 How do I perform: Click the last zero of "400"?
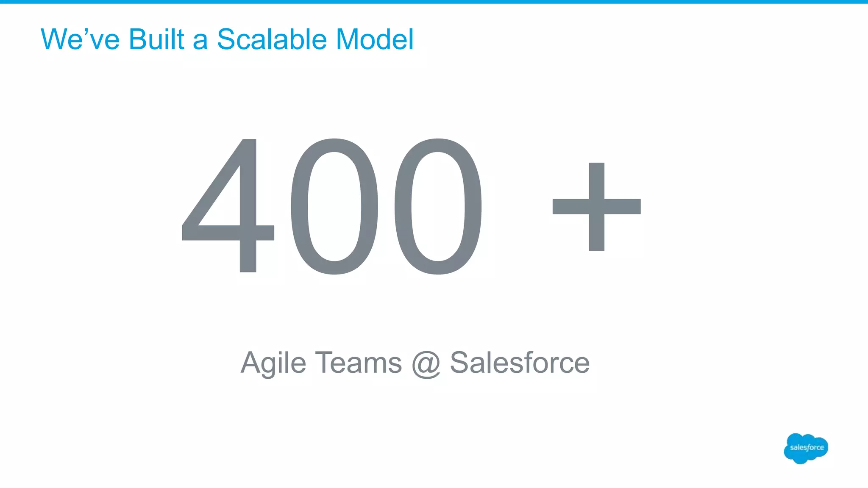click(x=438, y=206)
